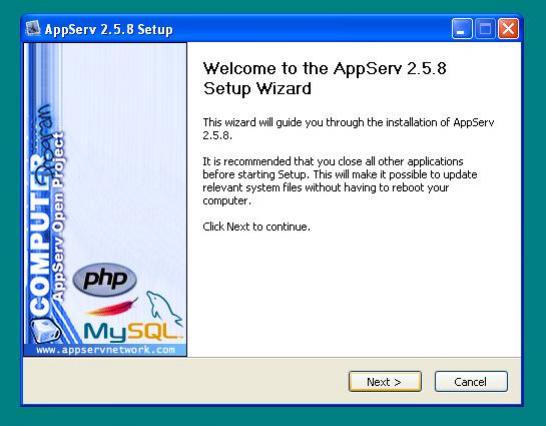This screenshot has width=546, height=426.
Task: Click the MySQL wordmark logo
Action: (133, 332)
